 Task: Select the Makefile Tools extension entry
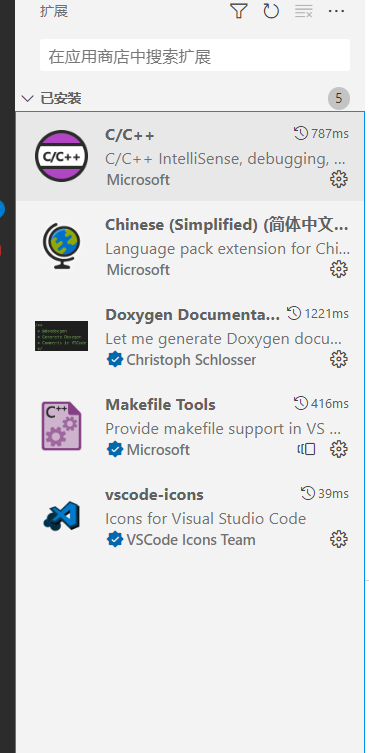[190, 426]
